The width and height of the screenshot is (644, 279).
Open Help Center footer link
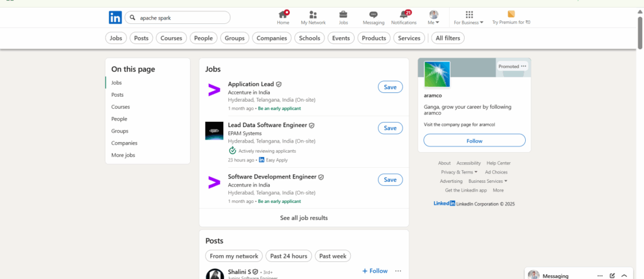pyautogui.click(x=499, y=163)
